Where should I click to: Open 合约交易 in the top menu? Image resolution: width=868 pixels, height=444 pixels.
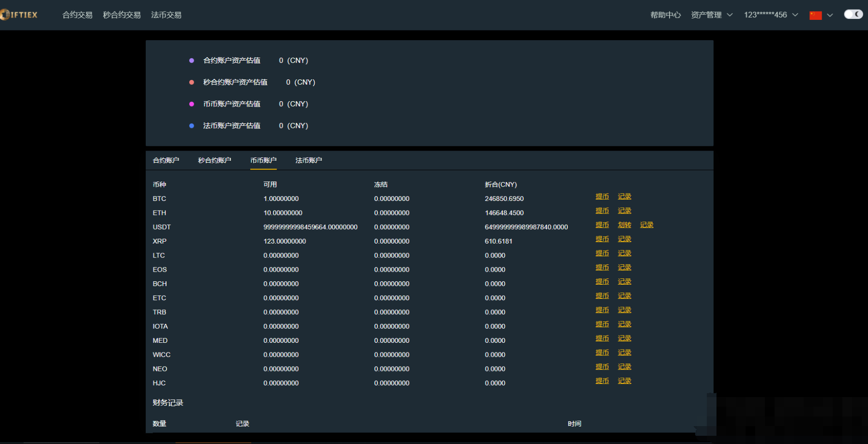[x=77, y=15]
